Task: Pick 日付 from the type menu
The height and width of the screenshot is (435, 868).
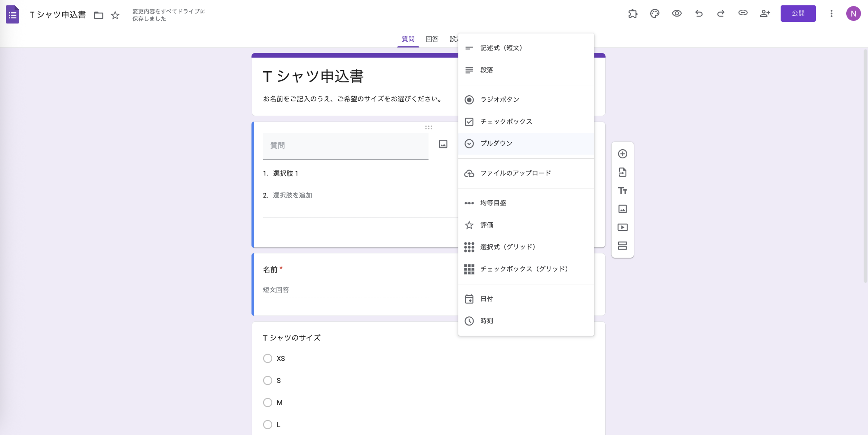Action: tap(487, 299)
